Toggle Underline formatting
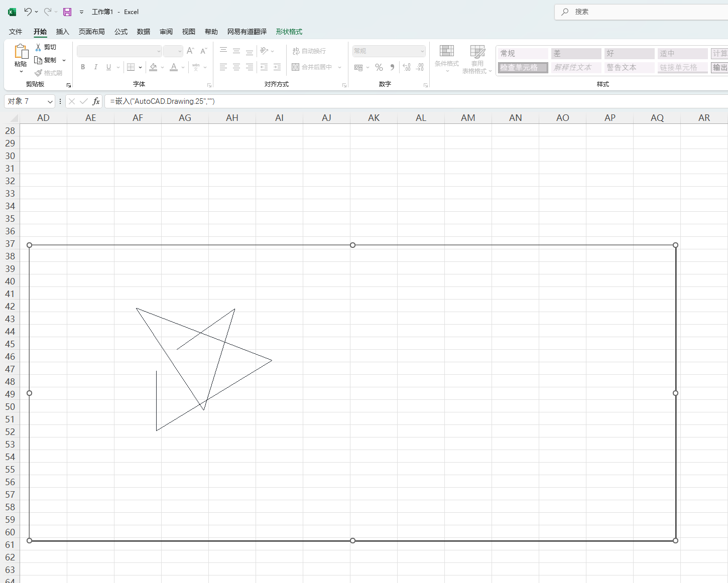Viewport: 728px width, 583px height. point(108,67)
